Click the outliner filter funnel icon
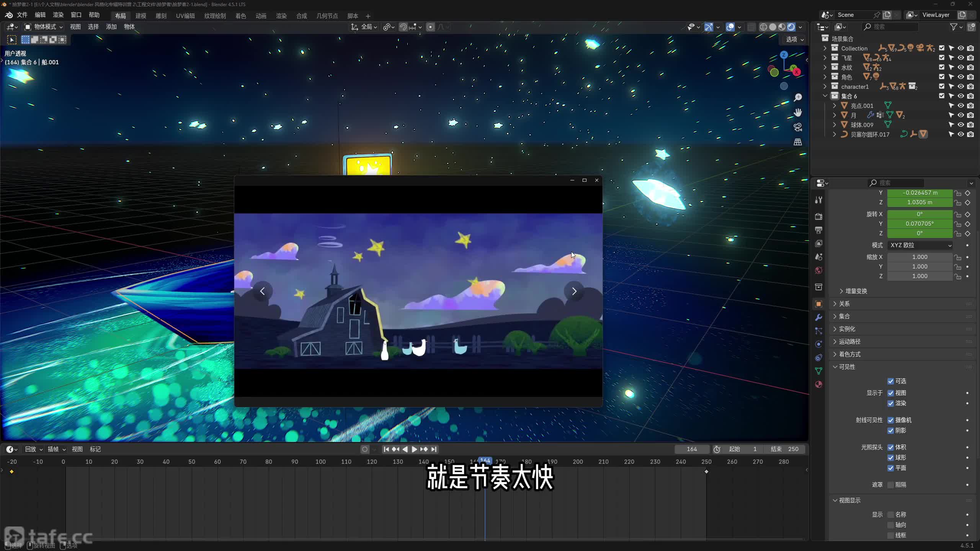Screen dimensions: 980x551 tap(954, 27)
